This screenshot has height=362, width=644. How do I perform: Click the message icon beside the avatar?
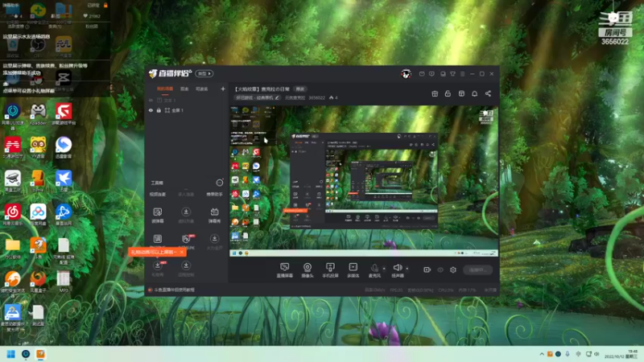point(422,74)
